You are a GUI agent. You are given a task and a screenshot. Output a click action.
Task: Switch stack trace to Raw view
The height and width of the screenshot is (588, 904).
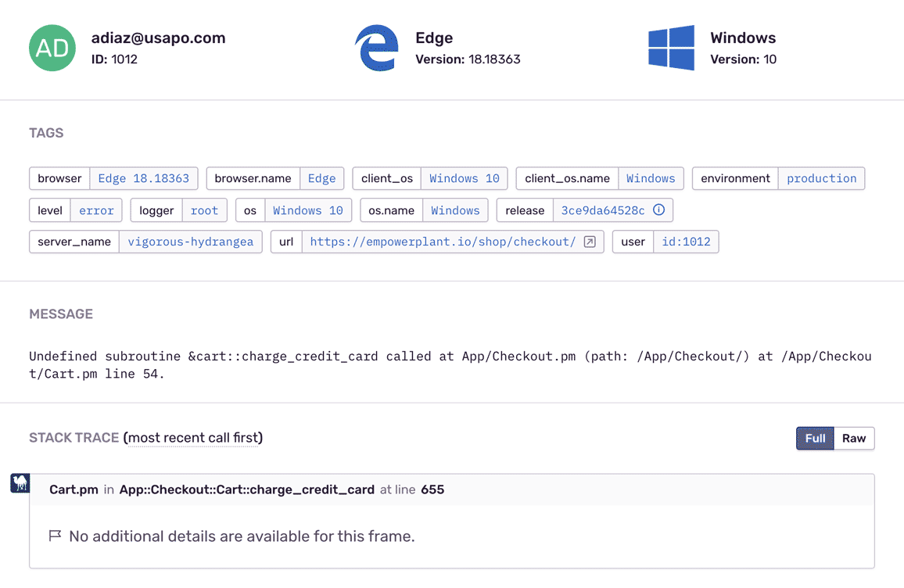(853, 438)
